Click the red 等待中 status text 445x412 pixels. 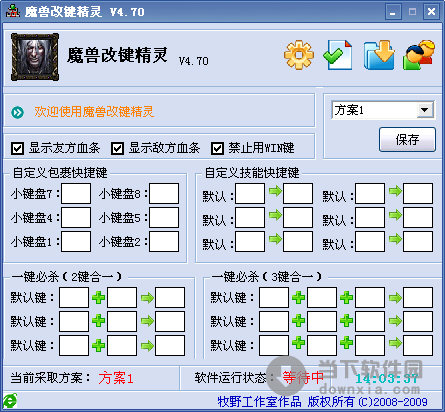pos(303,377)
